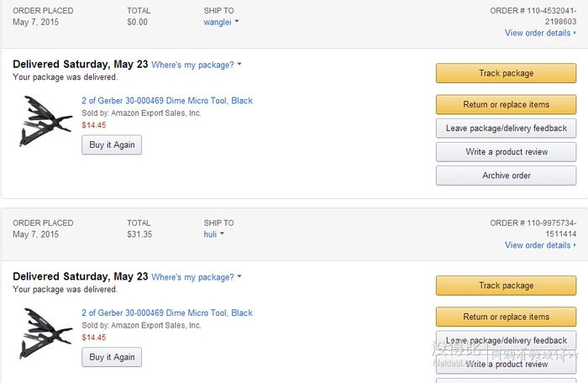Screen dimensions: 588x383
Task: Open the huli ship-to dropdown
Action: coord(213,234)
